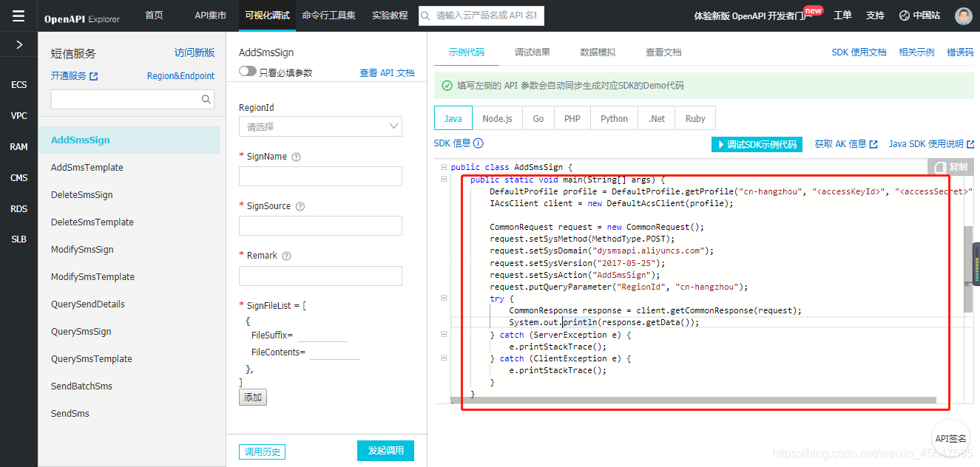Select DeleteSmsSign in the API list
Viewport: 980px width, 467px height.
[82, 194]
